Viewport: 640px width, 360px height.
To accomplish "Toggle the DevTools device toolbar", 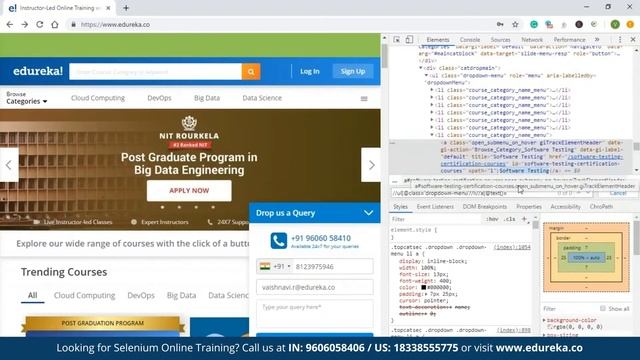I will click(x=409, y=40).
